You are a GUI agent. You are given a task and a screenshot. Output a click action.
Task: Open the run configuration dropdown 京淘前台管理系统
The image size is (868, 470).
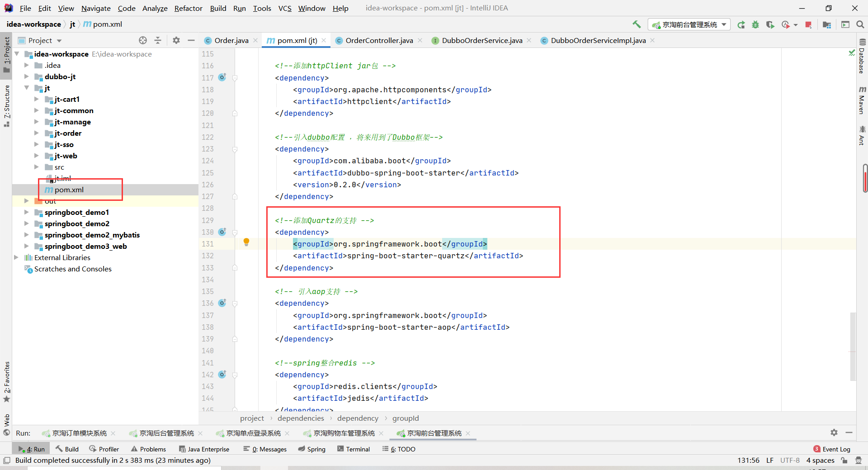pyautogui.click(x=689, y=24)
